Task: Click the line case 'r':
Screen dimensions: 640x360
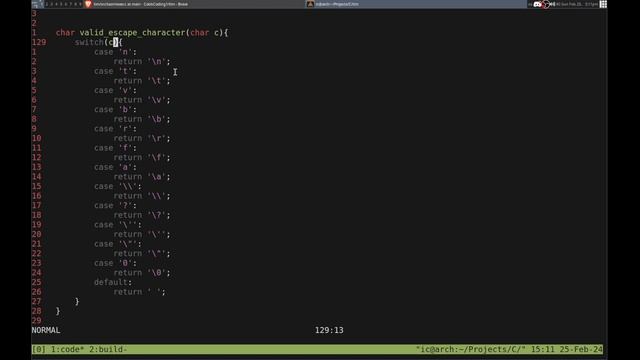Action: point(116,129)
